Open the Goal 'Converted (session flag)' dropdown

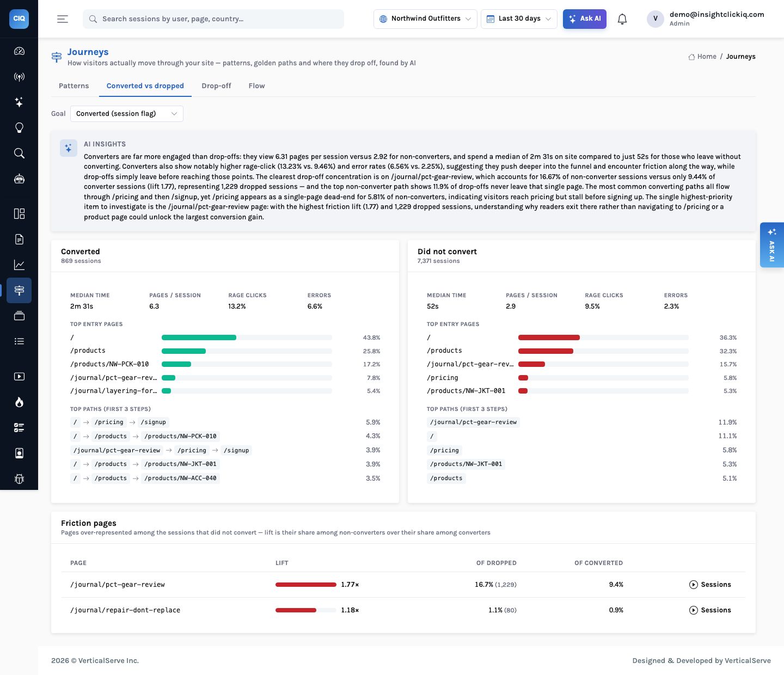tap(127, 114)
